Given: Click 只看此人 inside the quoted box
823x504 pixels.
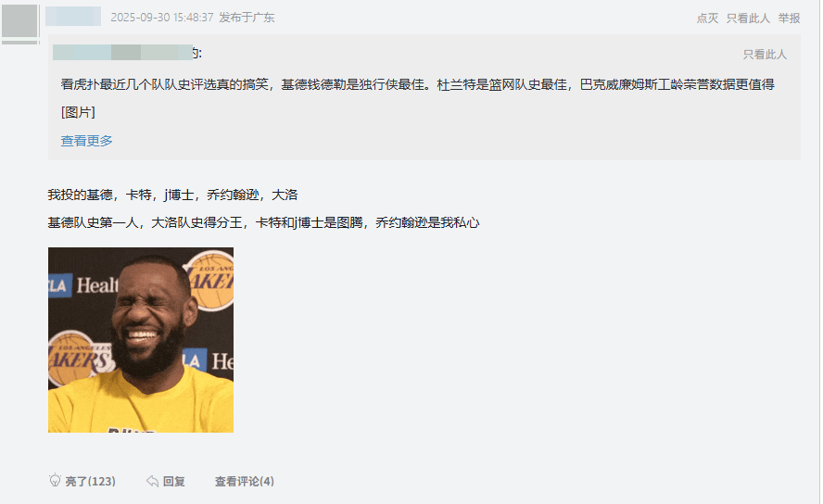Looking at the screenshot, I should (765, 55).
